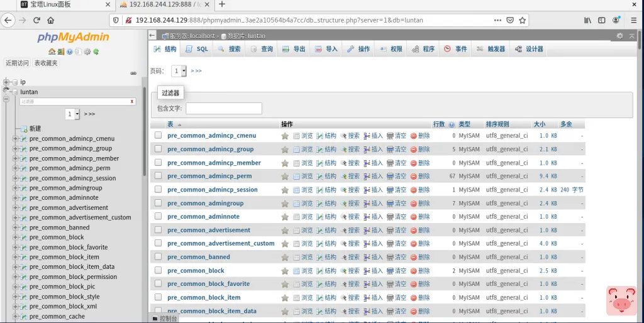Image resolution: width=644 pixels, height=323 pixels.
Task: Select the pre_common_block_favorite row checkbox
Action: coord(158,284)
